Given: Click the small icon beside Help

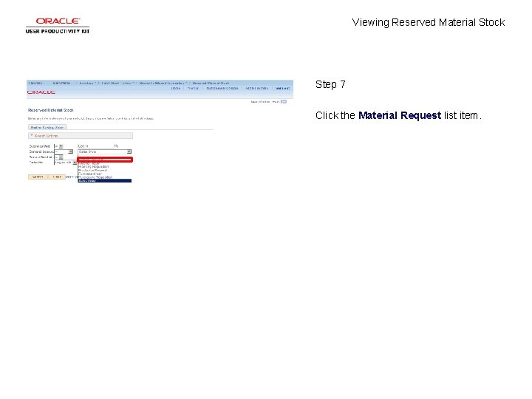Looking at the screenshot, I should tap(284, 101).
